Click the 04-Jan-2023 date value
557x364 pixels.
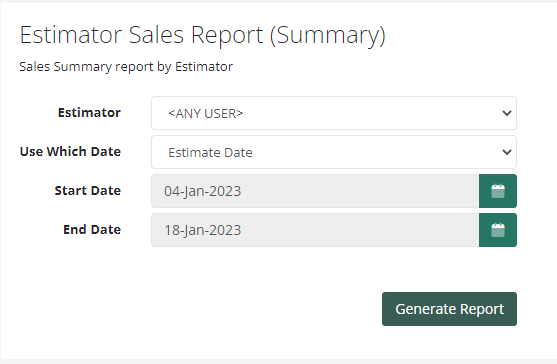[x=202, y=191]
